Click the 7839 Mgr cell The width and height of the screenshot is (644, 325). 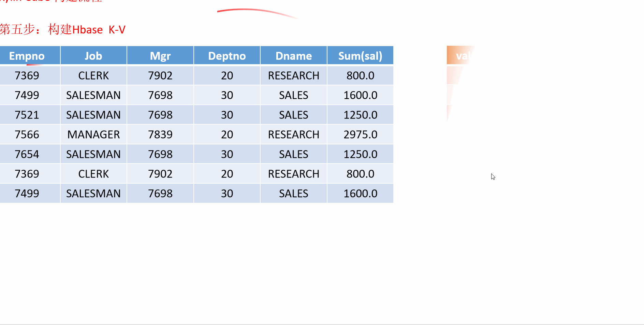(x=160, y=135)
